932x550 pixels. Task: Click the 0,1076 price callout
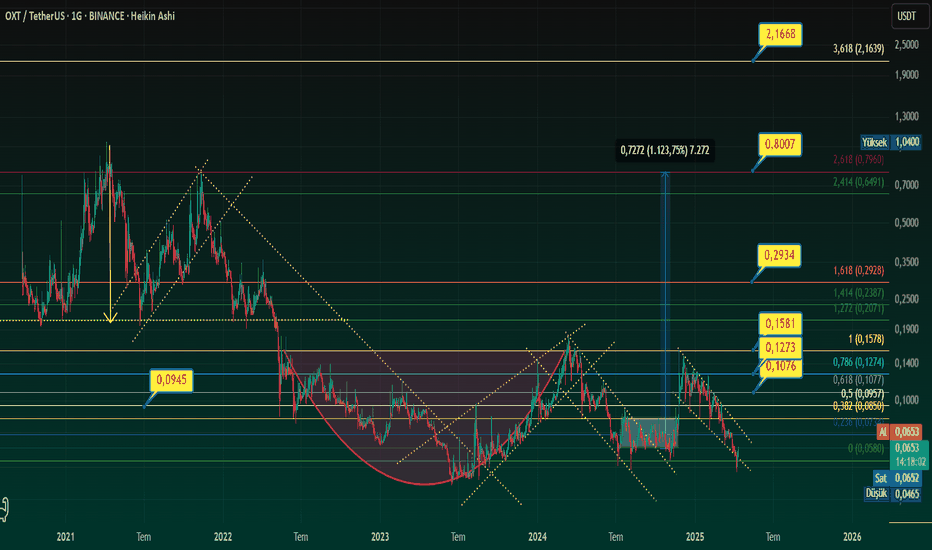coord(780,366)
